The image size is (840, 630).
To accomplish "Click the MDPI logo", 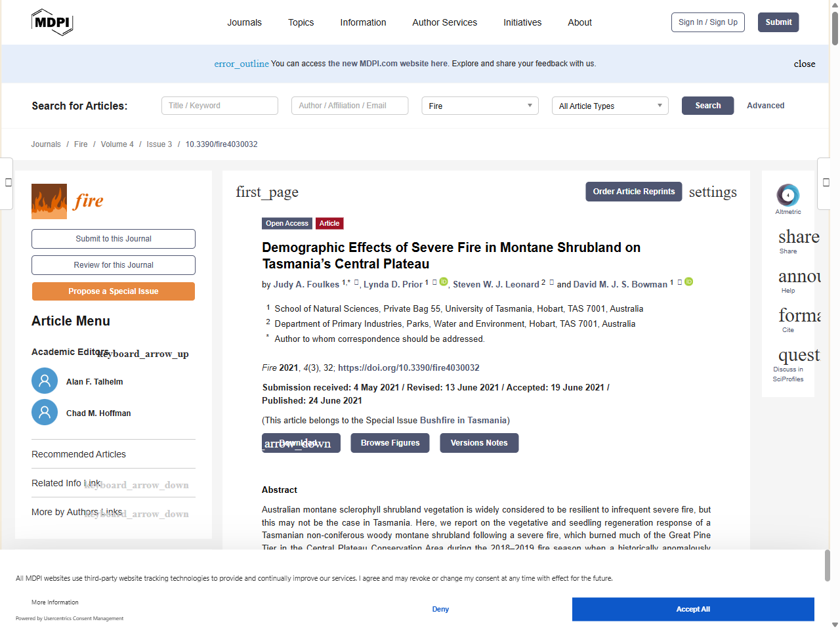I will [x=52, y=22].
